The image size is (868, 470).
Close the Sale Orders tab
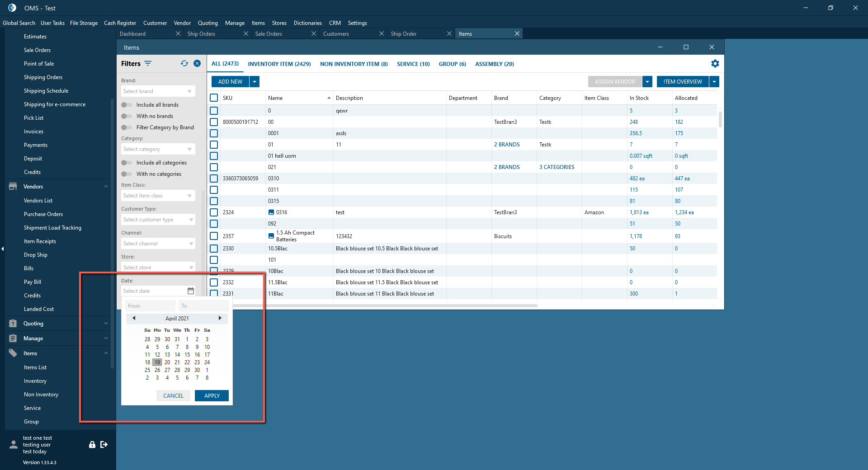click(314, 34)
